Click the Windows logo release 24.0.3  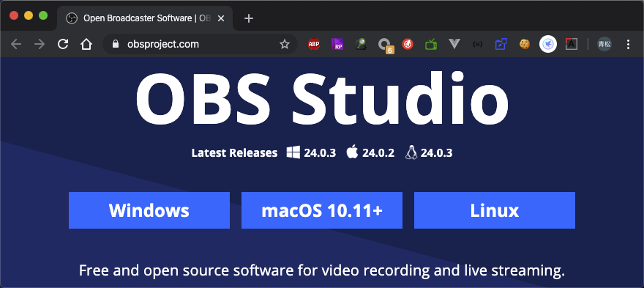(x=311, y=152)
